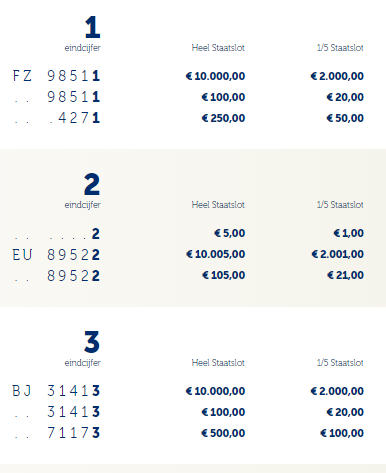
Task: Click the large eindcijfer 2 heading
Action: 92,184
